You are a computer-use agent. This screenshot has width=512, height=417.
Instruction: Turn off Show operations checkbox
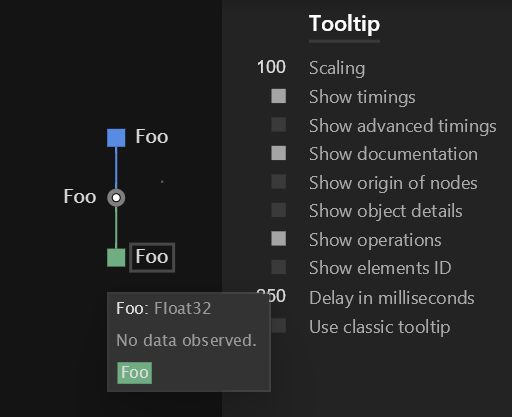[279, 239]
